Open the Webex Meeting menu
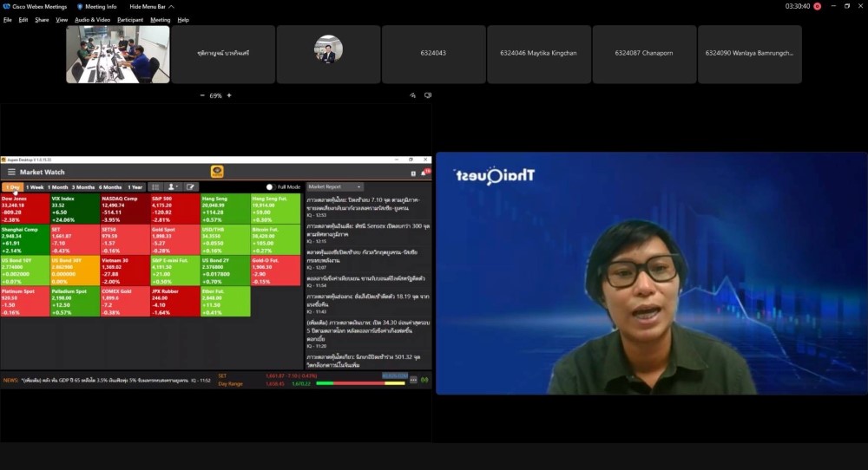The width and height of the screenshot is (868, 470). point(161,20)
